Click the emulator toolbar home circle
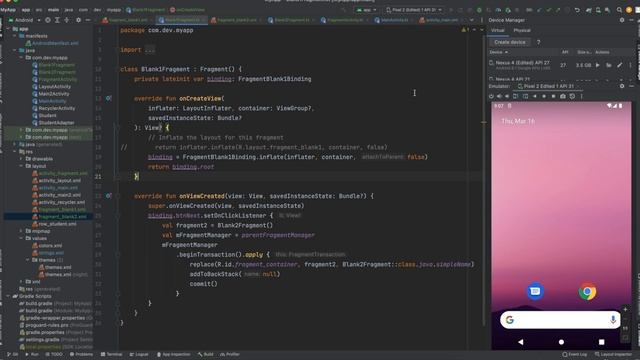This screenshot has width=640, height=360. (x=544, y=96)
